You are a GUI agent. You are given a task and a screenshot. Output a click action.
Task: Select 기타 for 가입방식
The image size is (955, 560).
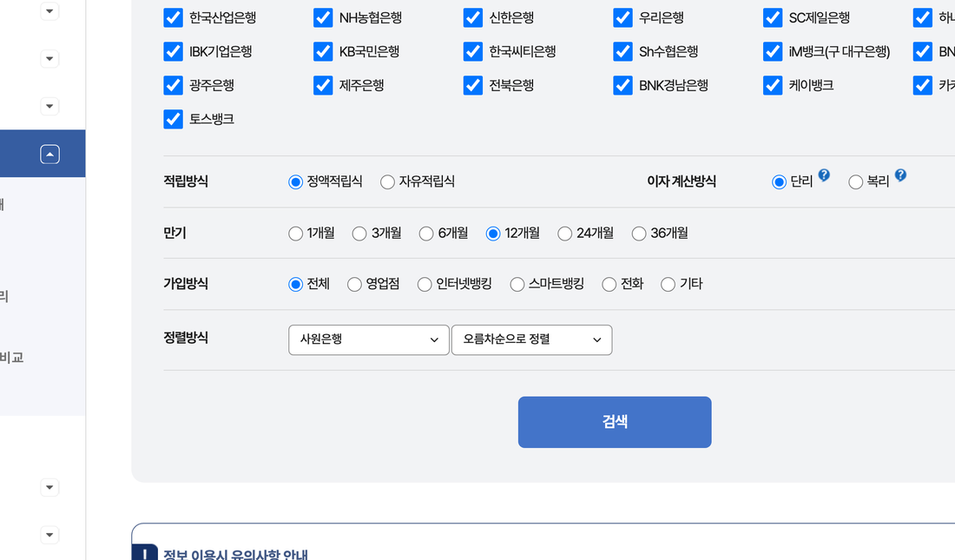pyautogui.click(x=668, y=285)
